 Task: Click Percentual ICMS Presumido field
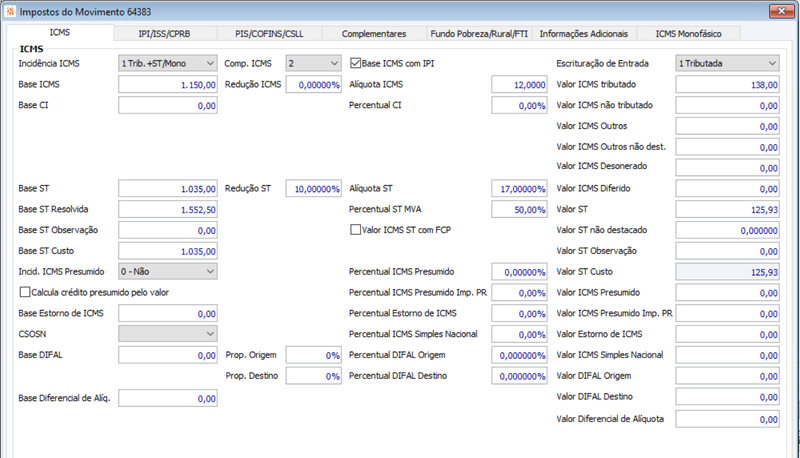519,271
